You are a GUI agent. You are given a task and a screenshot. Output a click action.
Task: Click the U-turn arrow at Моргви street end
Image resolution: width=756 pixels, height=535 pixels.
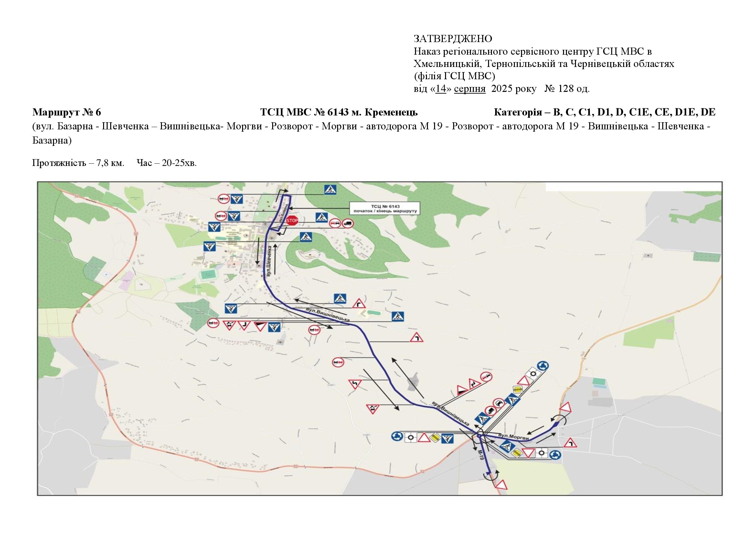point(559,420)
